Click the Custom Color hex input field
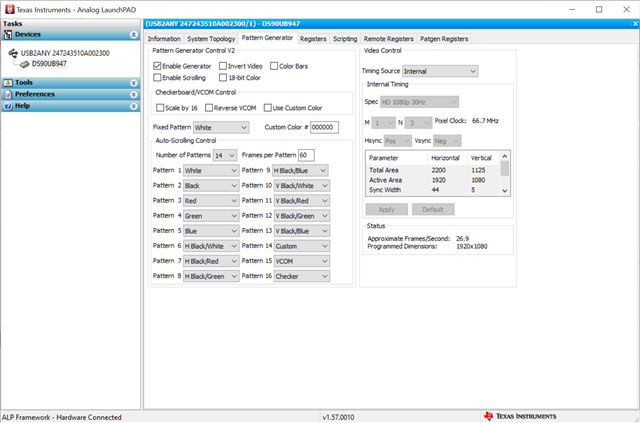This screenshot has height=423, width=640. coord(324,127)
